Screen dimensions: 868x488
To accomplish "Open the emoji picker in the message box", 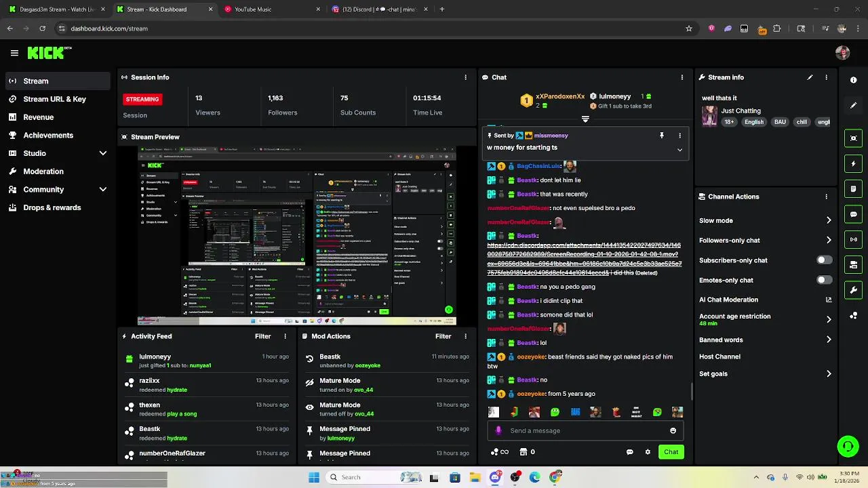I will coord(673,430).
